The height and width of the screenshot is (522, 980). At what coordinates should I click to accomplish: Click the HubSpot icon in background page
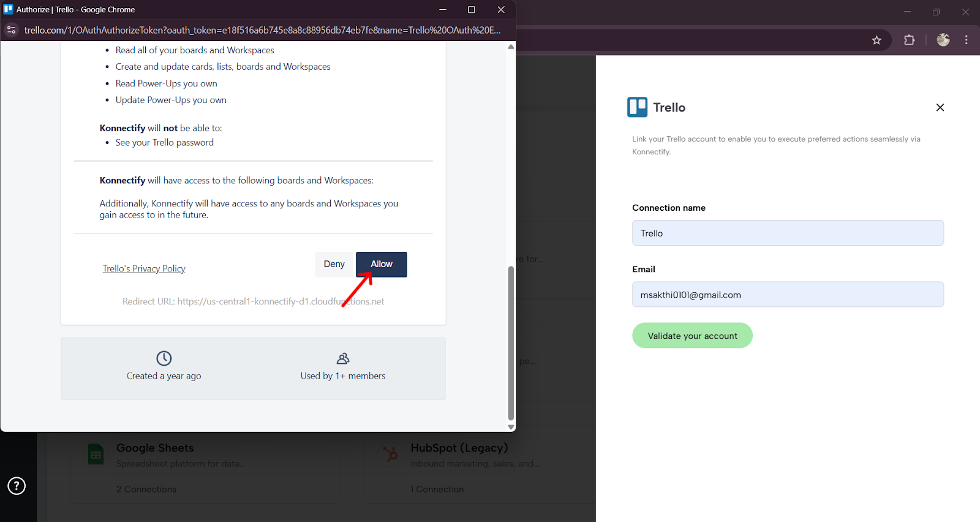pos(390,454)
